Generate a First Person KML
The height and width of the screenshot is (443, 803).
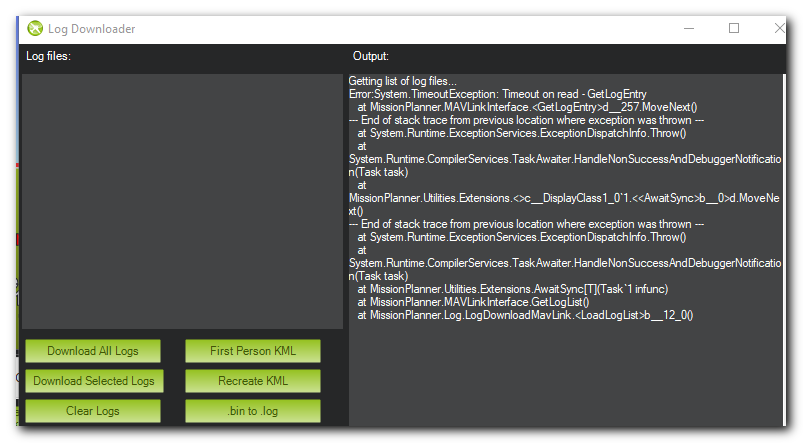[x=253, y=351]
